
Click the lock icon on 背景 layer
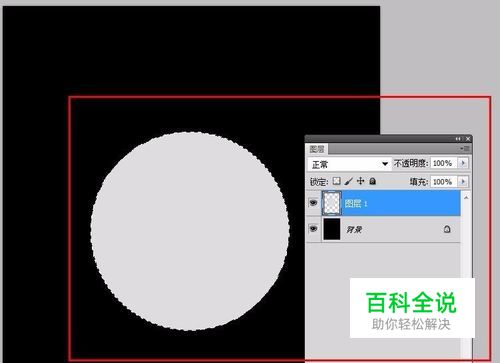point(447,229)
